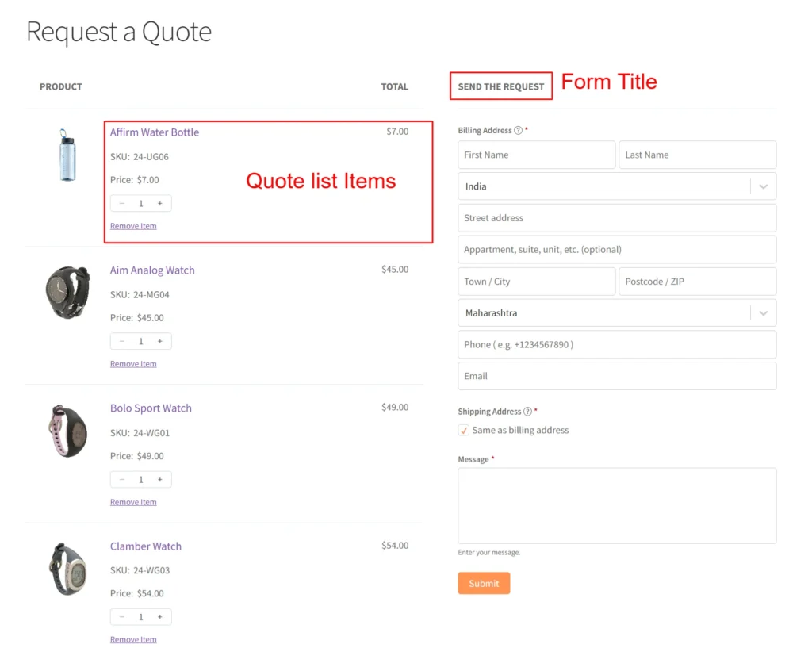Open the country selection chevron

pyautogui.click(x=764, y=186)
